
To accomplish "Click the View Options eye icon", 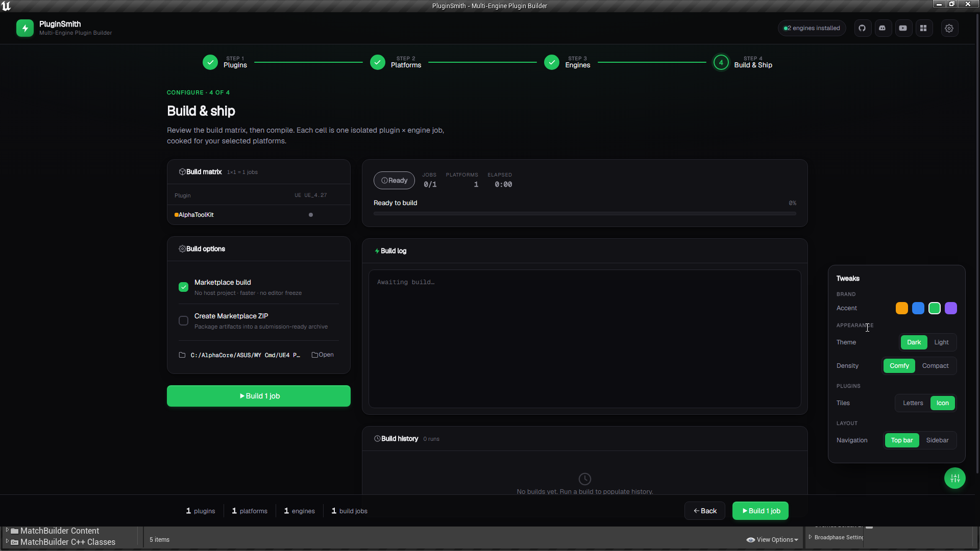I will tap(751, 540).
